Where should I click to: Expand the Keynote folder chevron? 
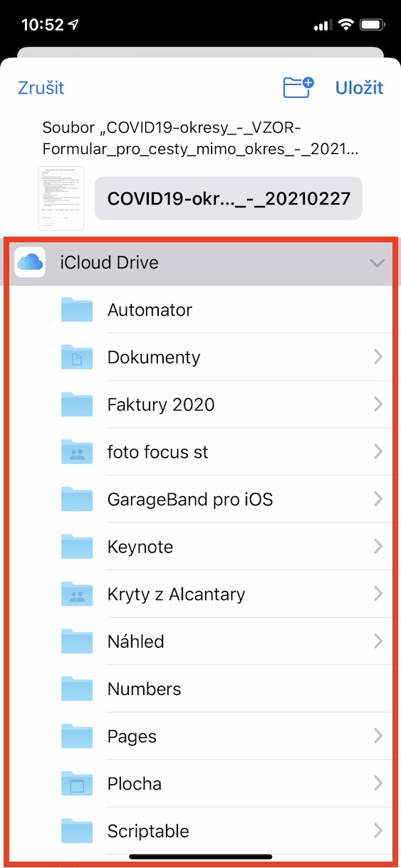pos(378,547)
